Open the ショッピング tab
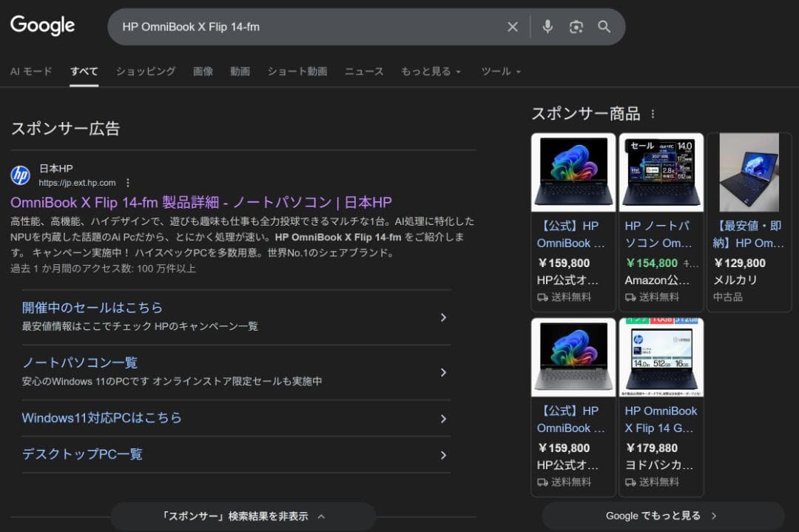This screenshot has width=799, height=532. click(146, 71)
